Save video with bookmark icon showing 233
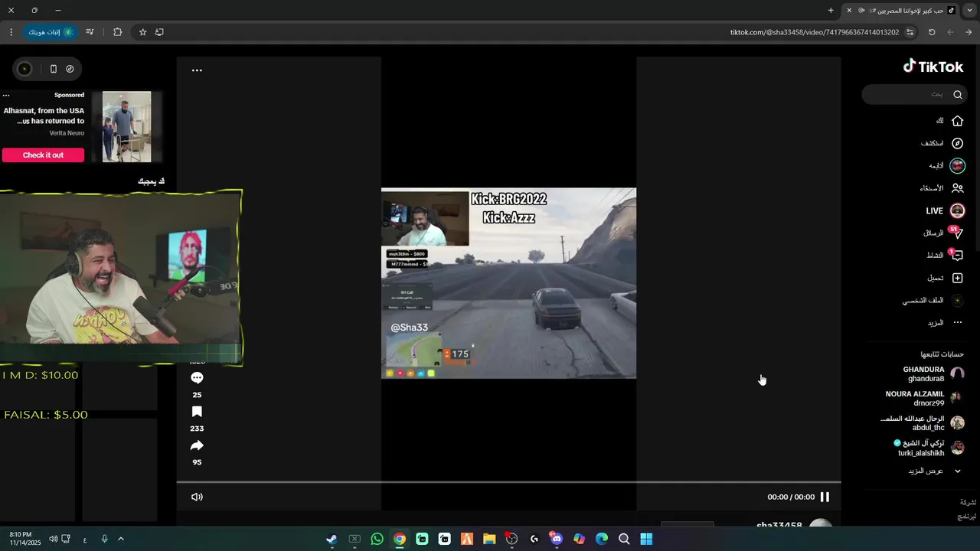Screen dimensions: 980x551 tap(197, 412)
